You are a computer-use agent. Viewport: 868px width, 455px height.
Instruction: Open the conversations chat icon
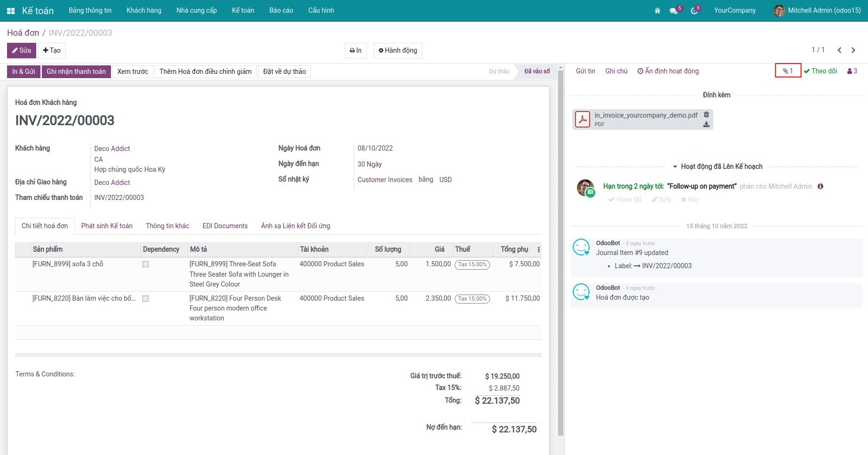click(674, 11)
